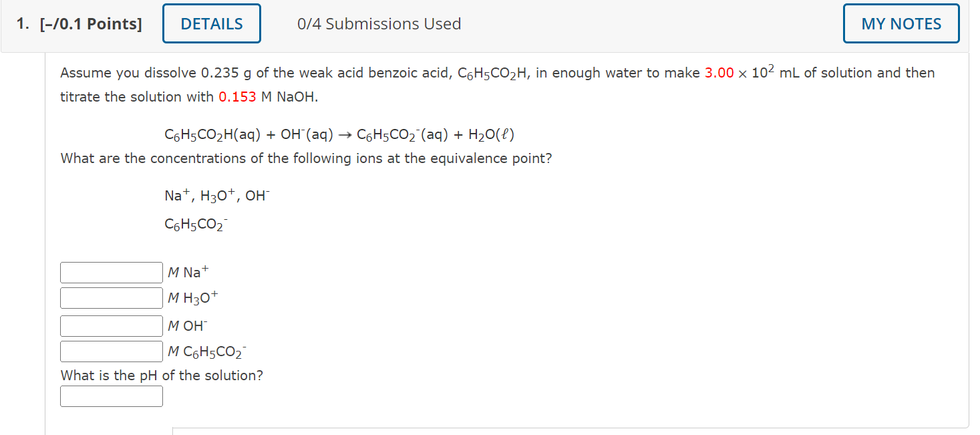Viewport: 980px width, 435px height.
Task: Click the C6H5CO2- concentration input box
Action: click(111, 351)
